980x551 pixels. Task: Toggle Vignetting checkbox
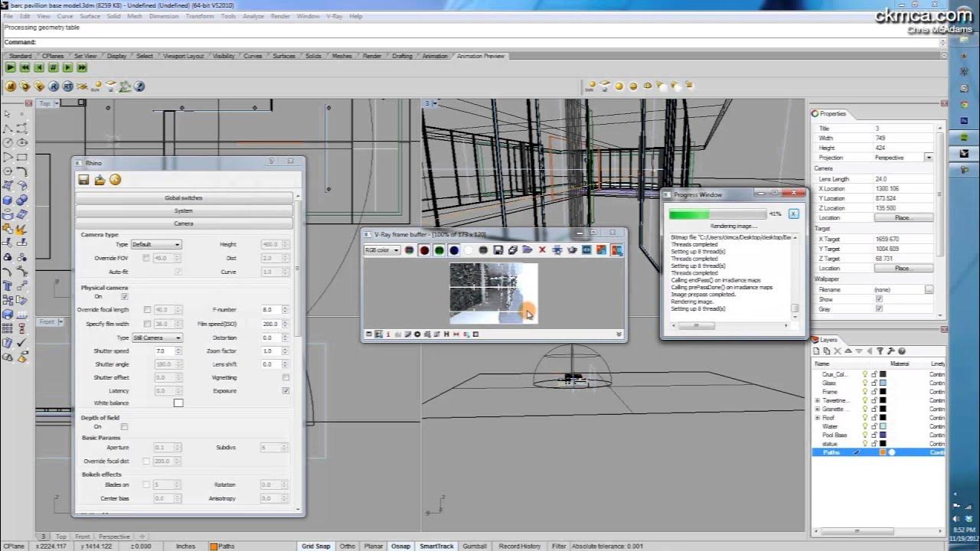pos(286,377)
